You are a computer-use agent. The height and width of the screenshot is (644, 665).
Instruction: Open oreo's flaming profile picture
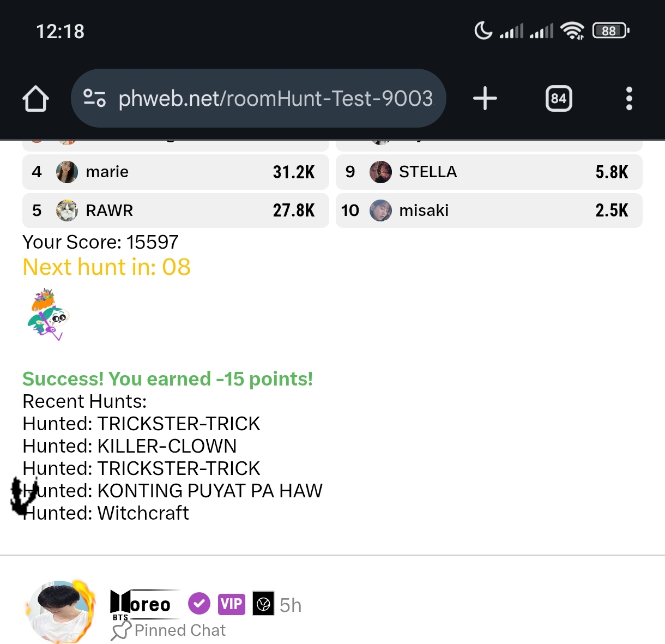click(60, 611)
